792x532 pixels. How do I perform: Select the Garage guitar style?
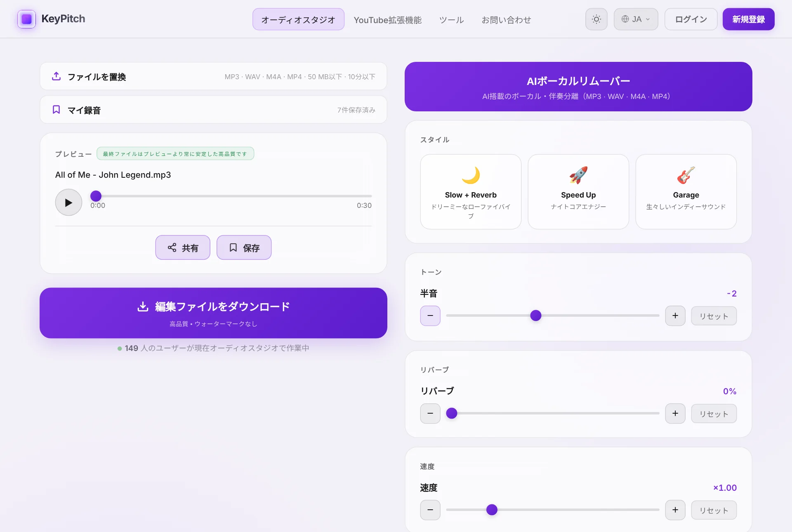[x=686, y=192]
